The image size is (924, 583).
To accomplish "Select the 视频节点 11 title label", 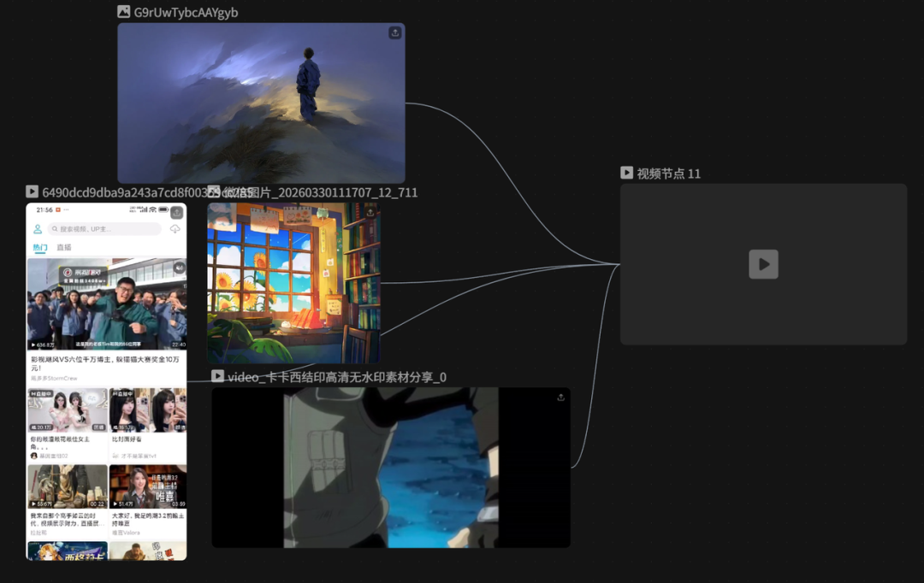I will click(668, 174).
